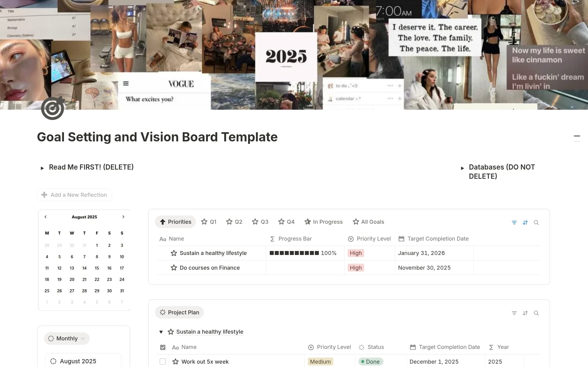The height and width of the screenshot is (367, 588).
Task: Toggle the select-all checkbox in Project Plan header
Action: tap(163, 347)
